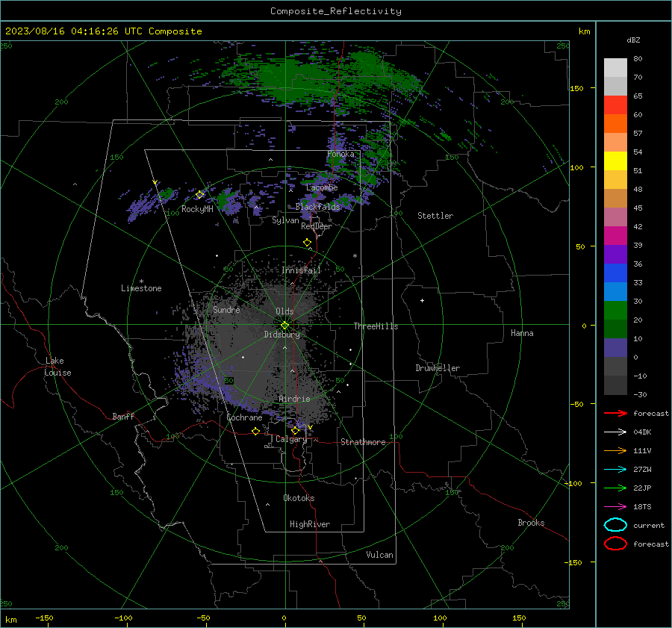
Task: Click the yellow diamond marker below Cochrane
Action: (x=256, y=432)
